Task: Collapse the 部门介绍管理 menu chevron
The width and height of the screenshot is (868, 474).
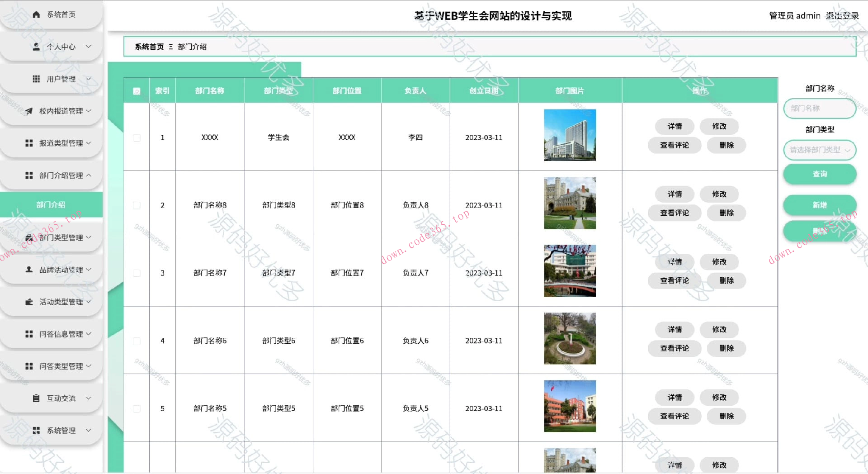Action: point(89,175)
